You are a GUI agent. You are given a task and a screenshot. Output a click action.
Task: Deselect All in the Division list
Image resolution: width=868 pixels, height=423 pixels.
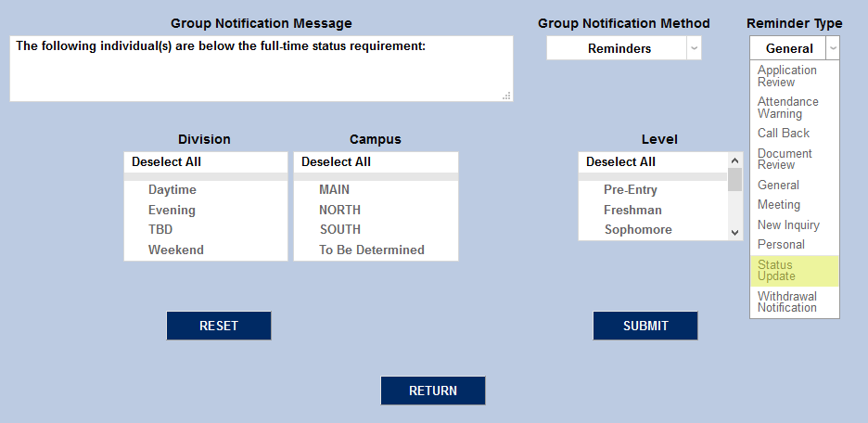(167, 161)
